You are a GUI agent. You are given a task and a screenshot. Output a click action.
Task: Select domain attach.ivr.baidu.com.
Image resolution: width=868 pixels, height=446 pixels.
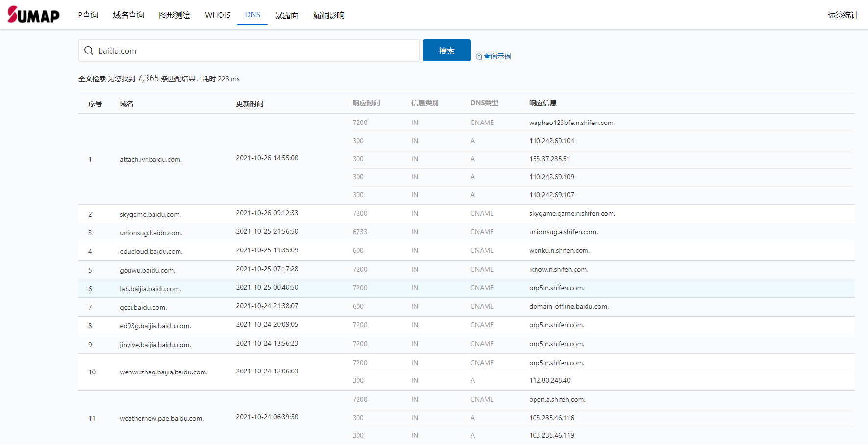(x=151, y=160)
